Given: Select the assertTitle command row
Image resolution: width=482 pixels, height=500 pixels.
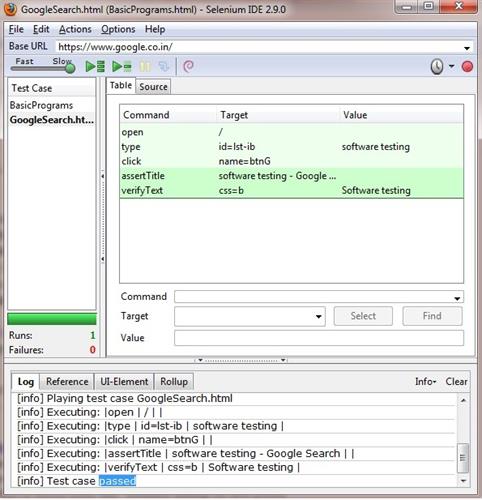Looking at the screenshot, I should pyautogui.click(x=291, y=176).
